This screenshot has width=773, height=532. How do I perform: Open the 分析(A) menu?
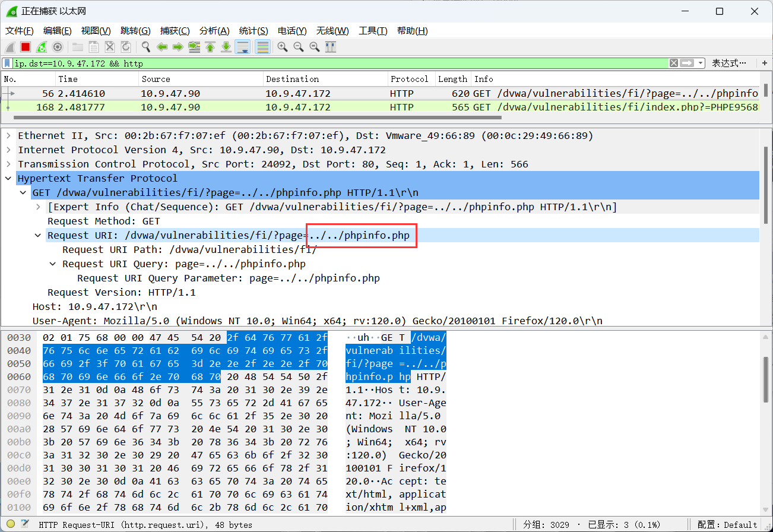pos(214,31)
